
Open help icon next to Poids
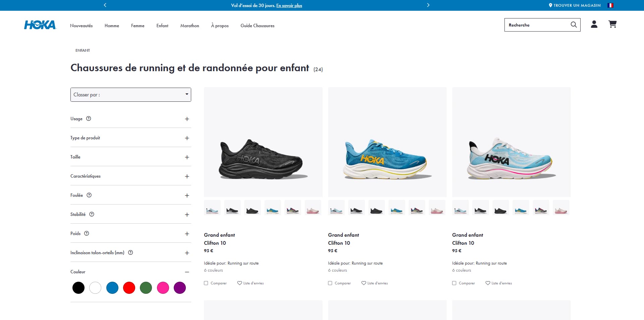87,233
